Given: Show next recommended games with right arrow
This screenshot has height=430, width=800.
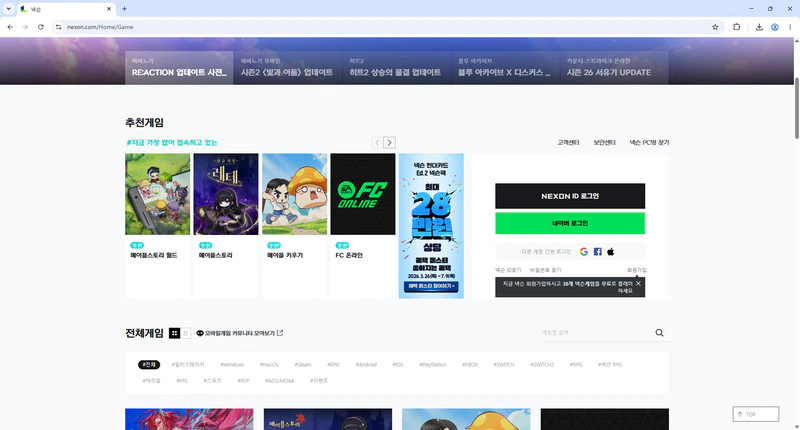Looking at the screenshot, I should (x=389, y=142).
